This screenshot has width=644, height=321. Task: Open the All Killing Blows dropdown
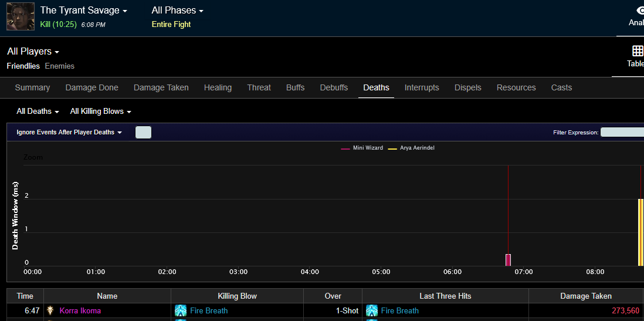coord(101,111)
